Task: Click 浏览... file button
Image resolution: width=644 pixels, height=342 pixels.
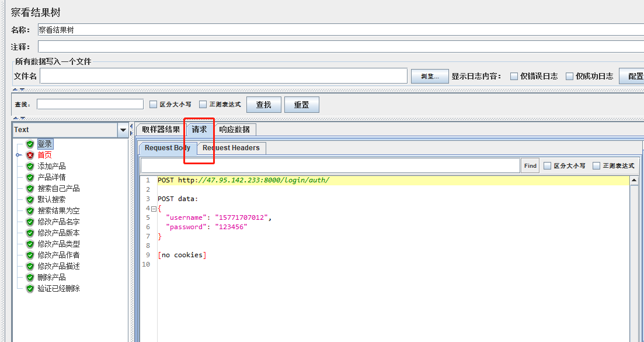Action: (430, 76)
